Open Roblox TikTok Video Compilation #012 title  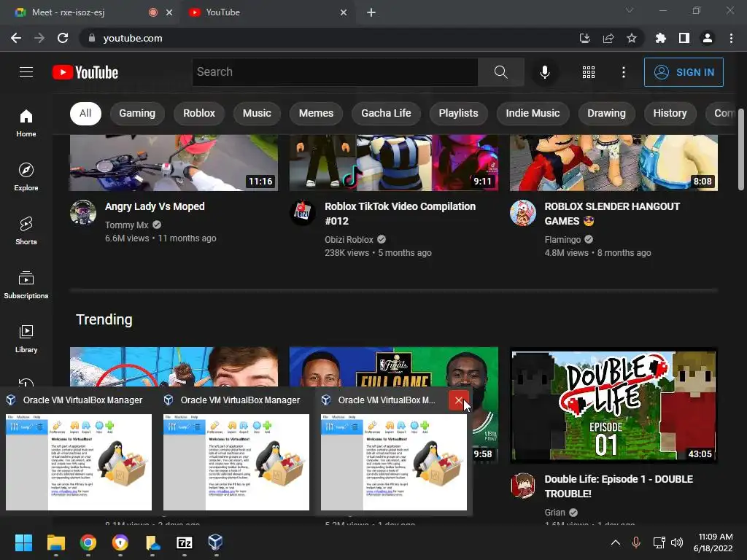click(400, 214)
